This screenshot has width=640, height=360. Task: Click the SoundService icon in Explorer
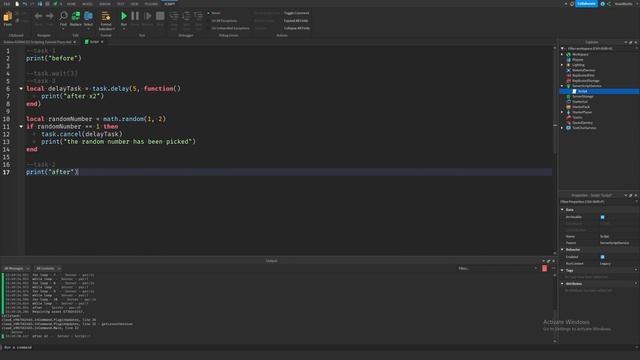(x=568, y=123)
